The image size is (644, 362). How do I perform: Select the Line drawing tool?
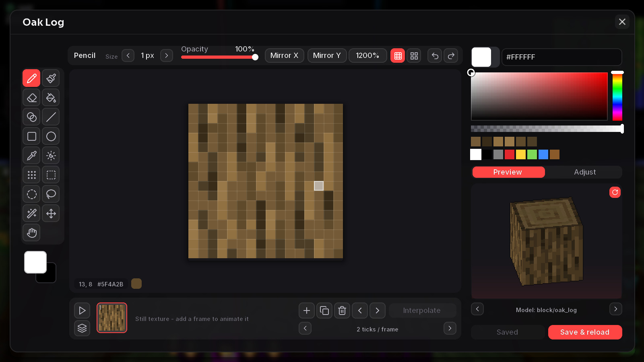point(51,117)
